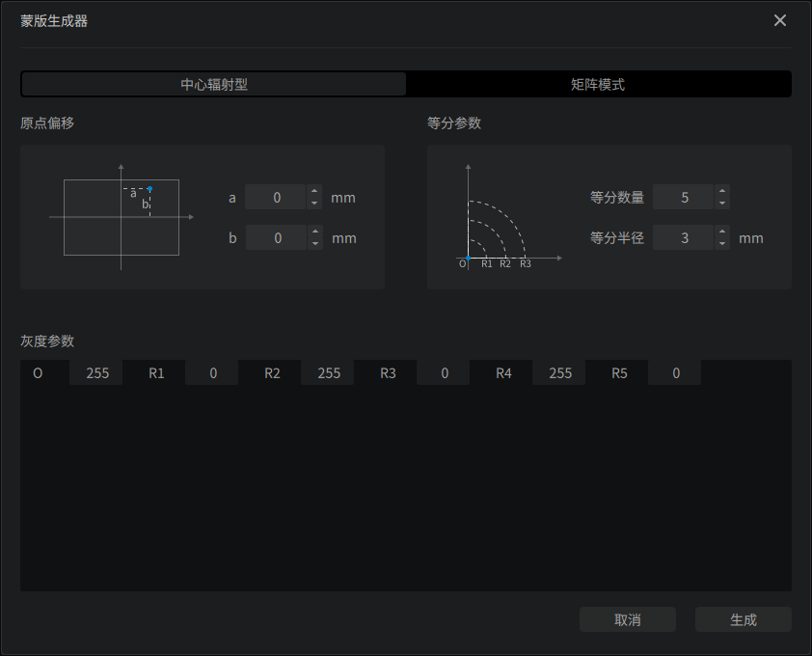
Task: Edit the O grayscale value 255
Action: pos(96,372)
